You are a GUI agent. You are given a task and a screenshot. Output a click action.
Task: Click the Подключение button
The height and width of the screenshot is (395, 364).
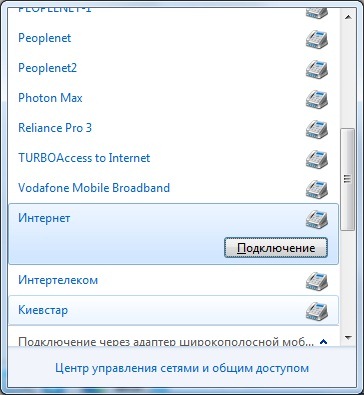(276, 248)
